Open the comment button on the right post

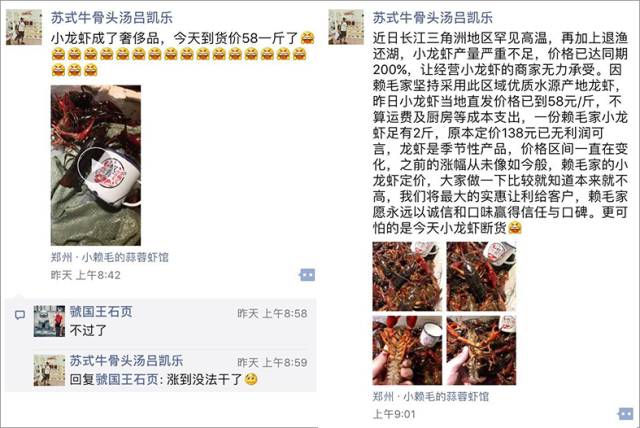[625, 414]
